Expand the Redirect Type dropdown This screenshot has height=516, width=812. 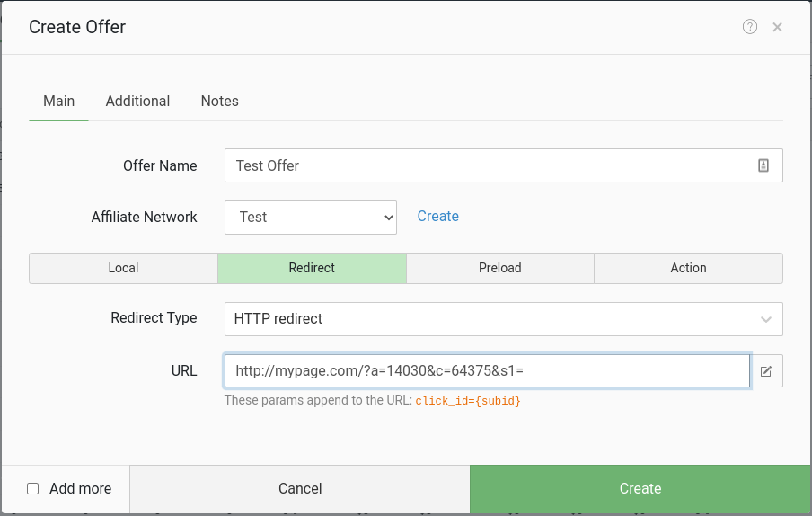pos(503,319)
